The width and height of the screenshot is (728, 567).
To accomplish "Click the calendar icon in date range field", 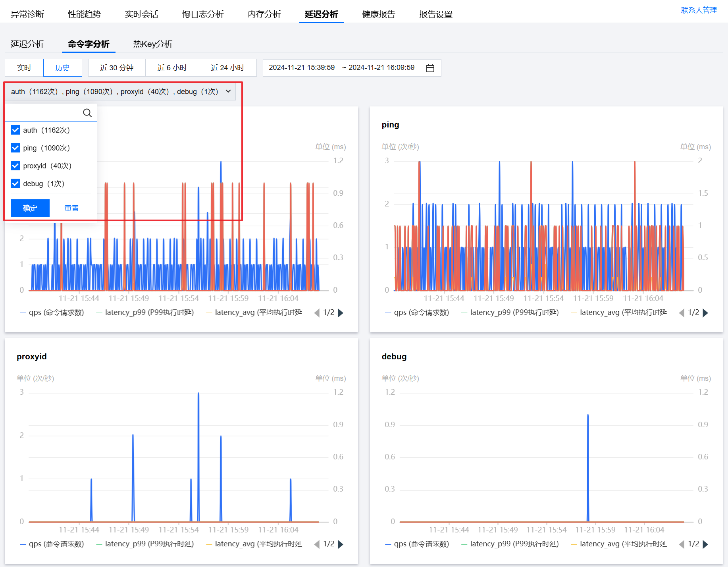I will 430,68.
